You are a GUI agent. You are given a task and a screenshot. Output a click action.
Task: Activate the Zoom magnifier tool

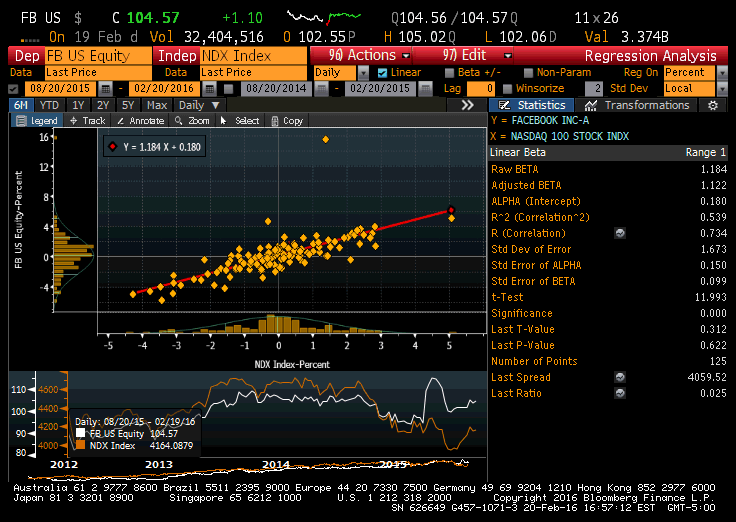tap(192, 121)
